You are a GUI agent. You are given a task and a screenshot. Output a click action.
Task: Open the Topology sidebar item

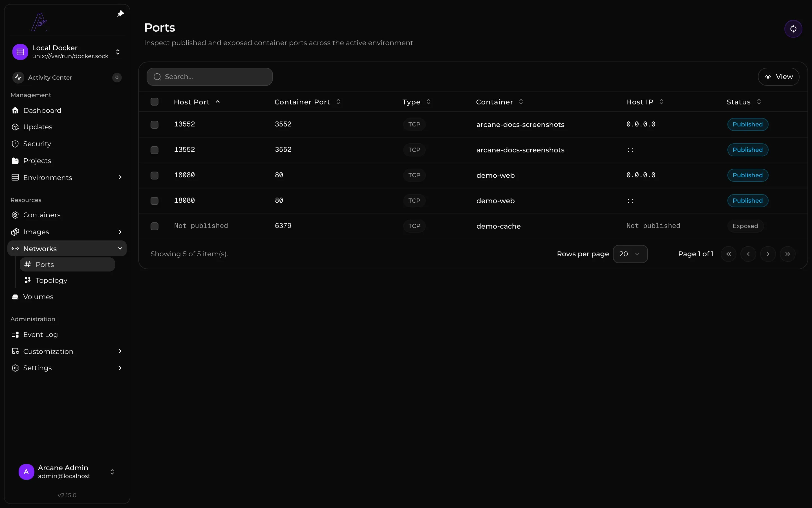coord(67,280)
